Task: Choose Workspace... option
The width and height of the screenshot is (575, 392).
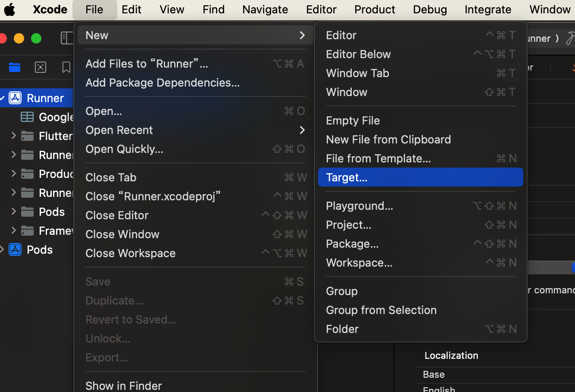Action: [420, 262]
